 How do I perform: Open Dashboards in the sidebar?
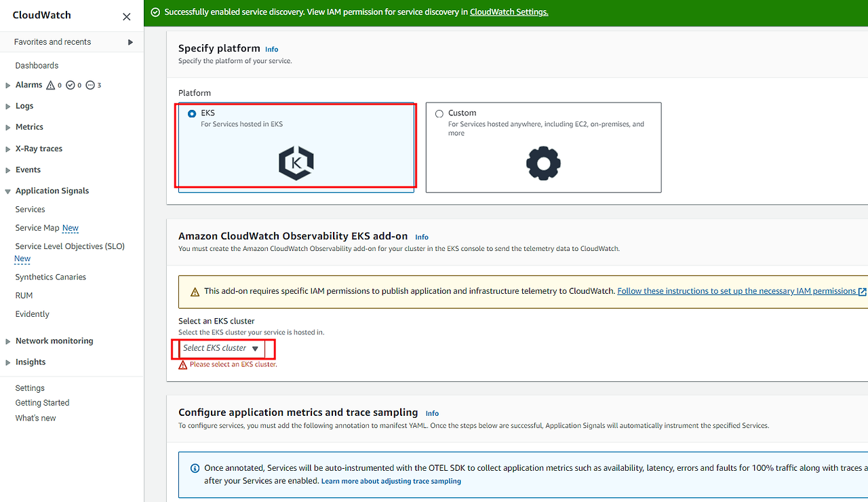37,66
